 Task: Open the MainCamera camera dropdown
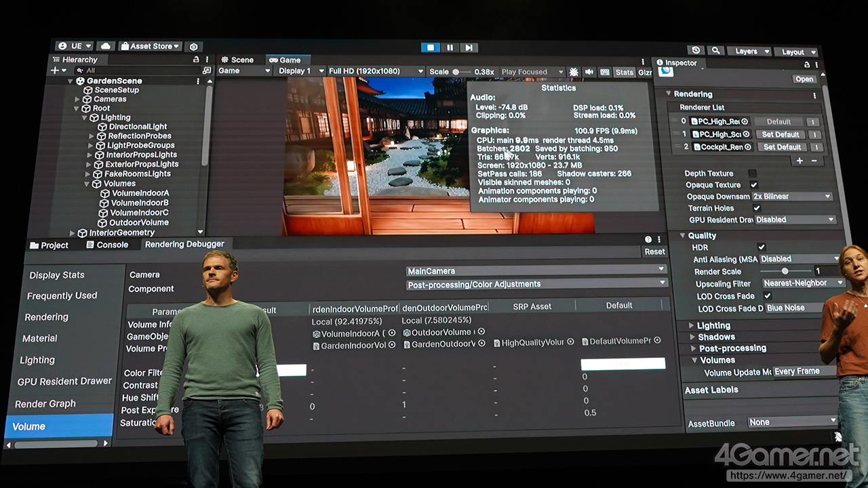(536, 271)
